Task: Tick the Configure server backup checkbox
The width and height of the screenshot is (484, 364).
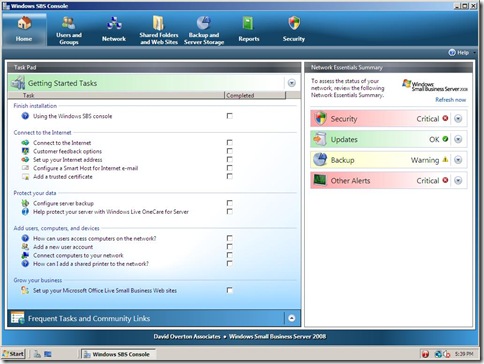Action: coord(229,203)
